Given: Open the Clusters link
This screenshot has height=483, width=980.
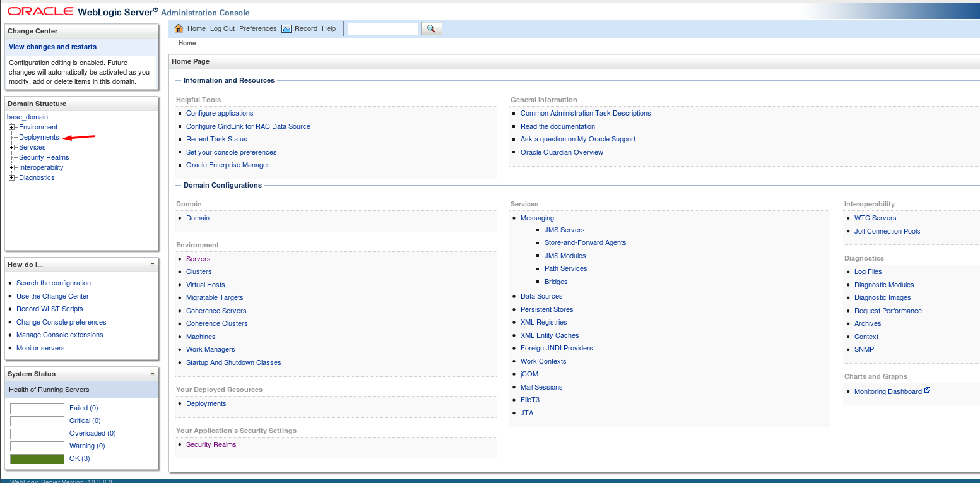Looking at the screenshot, I should (x=199, y=271).
